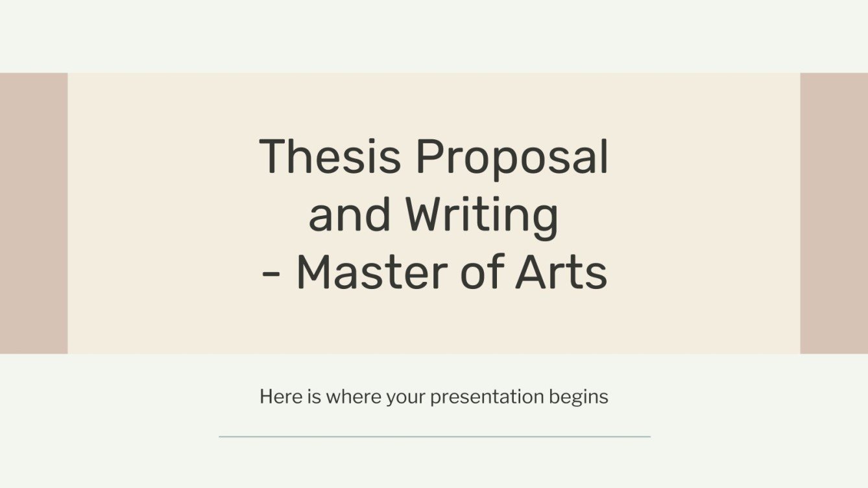Click the word "Arts" in the title
Viewport: 868px width, 488px height.
[561, 273]
